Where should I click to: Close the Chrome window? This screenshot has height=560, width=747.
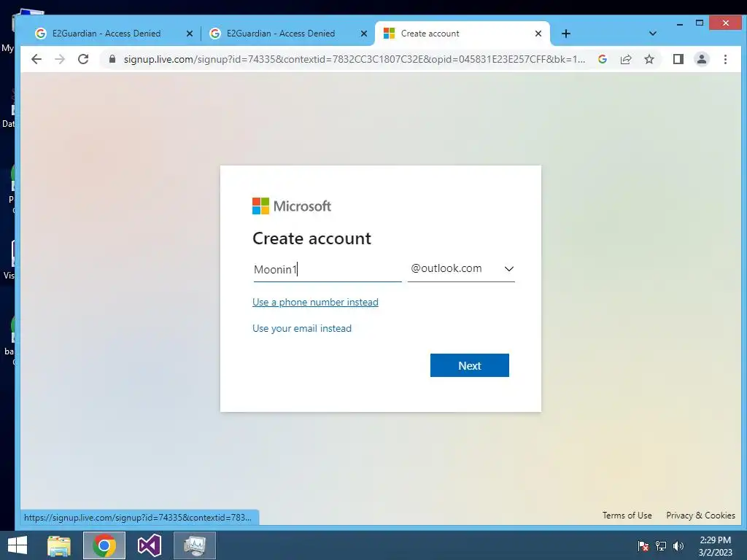(725, 23)
